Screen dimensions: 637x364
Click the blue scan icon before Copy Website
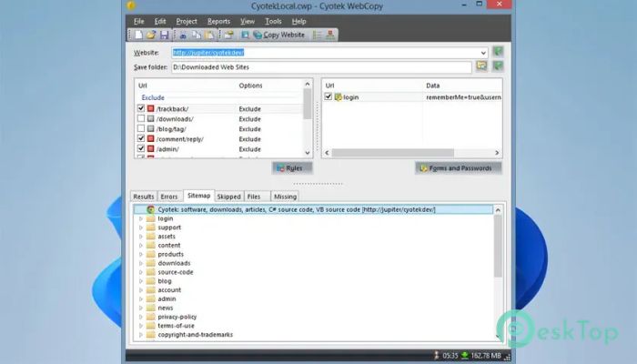(x=245, y=35)
